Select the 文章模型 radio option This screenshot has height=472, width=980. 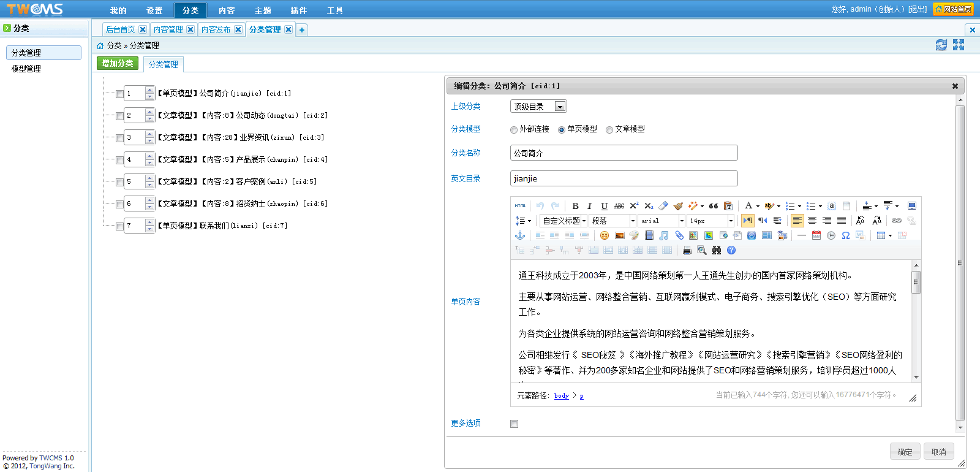point(609,130)
